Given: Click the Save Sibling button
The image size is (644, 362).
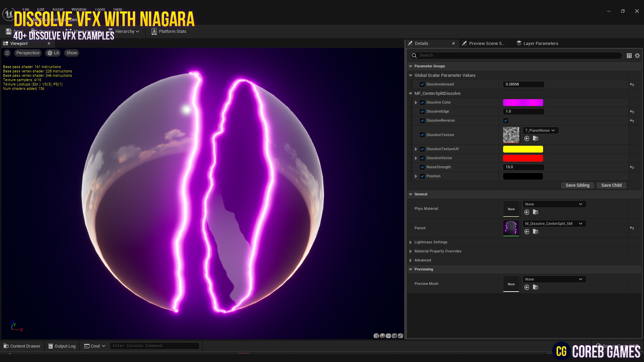Looking at the screenshot, I should (x=577, y=185).
